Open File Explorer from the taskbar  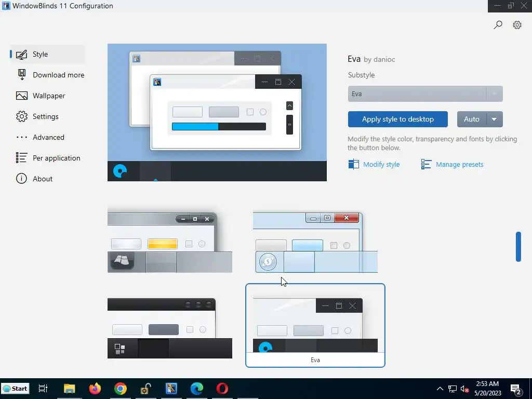click(x=70, y=389)
